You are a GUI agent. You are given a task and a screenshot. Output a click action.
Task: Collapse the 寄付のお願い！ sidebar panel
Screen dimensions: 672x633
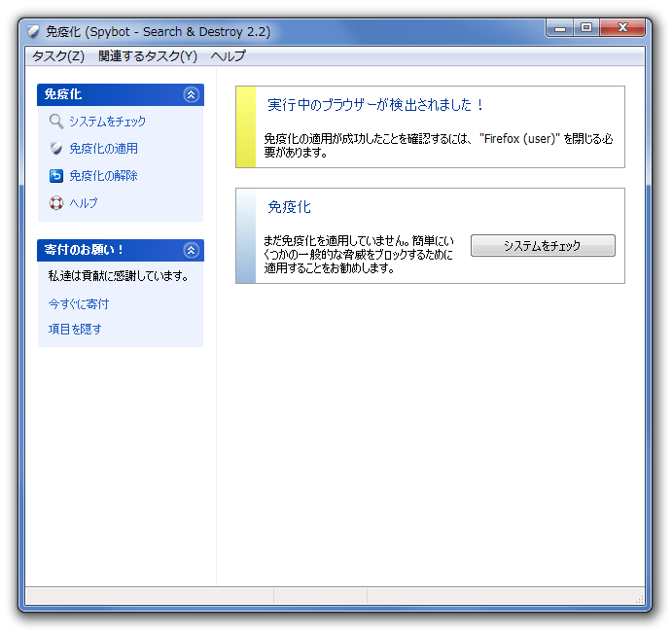(192, 250)
